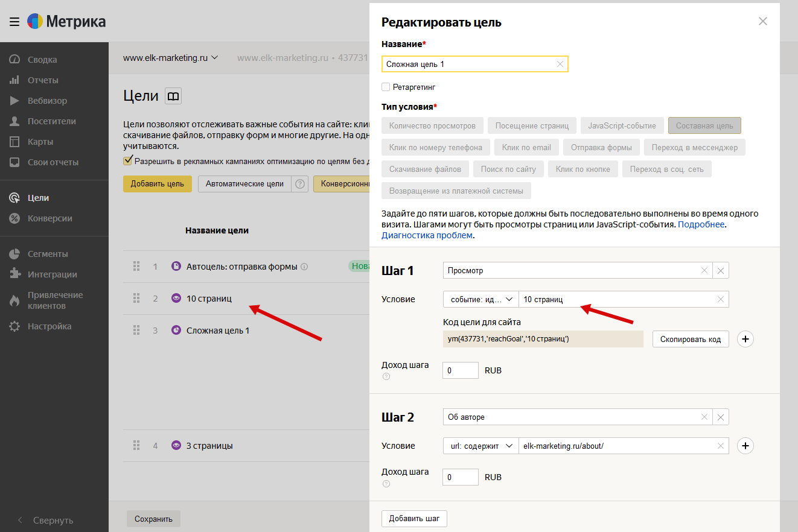Follow the Диагностика проблем link
The image size is (798, 532).
427,235
